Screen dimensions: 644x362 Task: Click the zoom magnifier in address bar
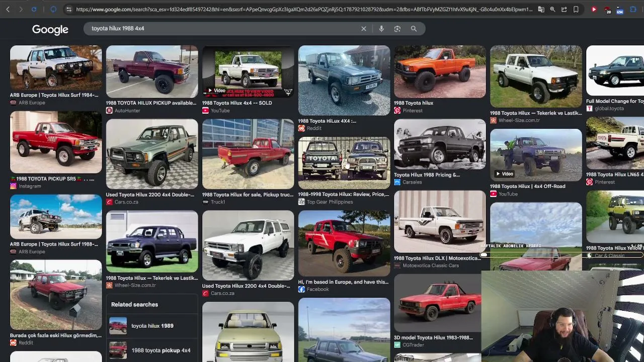(x=552, y=9)
